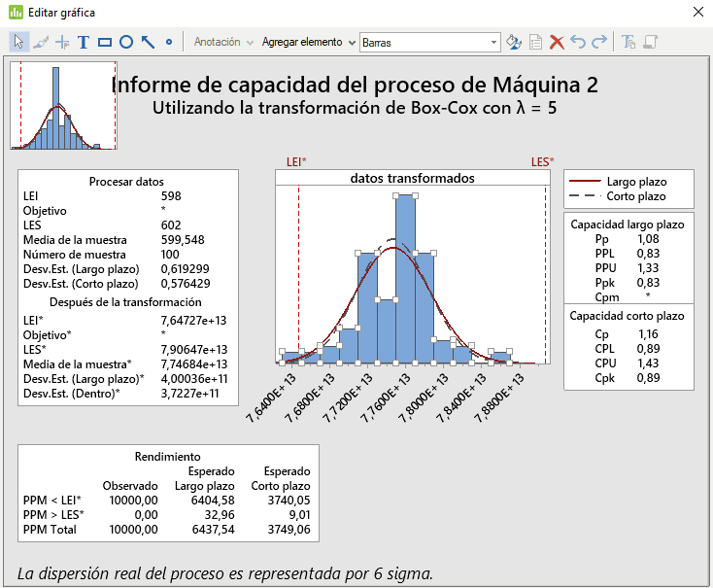Select the arrow pointer tool
The width and height of the screenshot is (713, 588).
coord(18,42)
